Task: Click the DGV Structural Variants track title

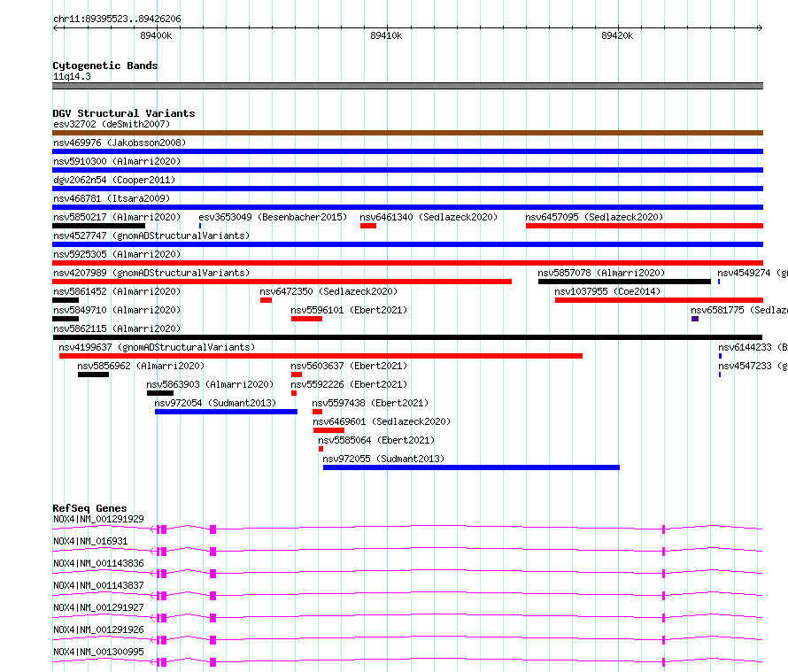Action: (124, 113)
